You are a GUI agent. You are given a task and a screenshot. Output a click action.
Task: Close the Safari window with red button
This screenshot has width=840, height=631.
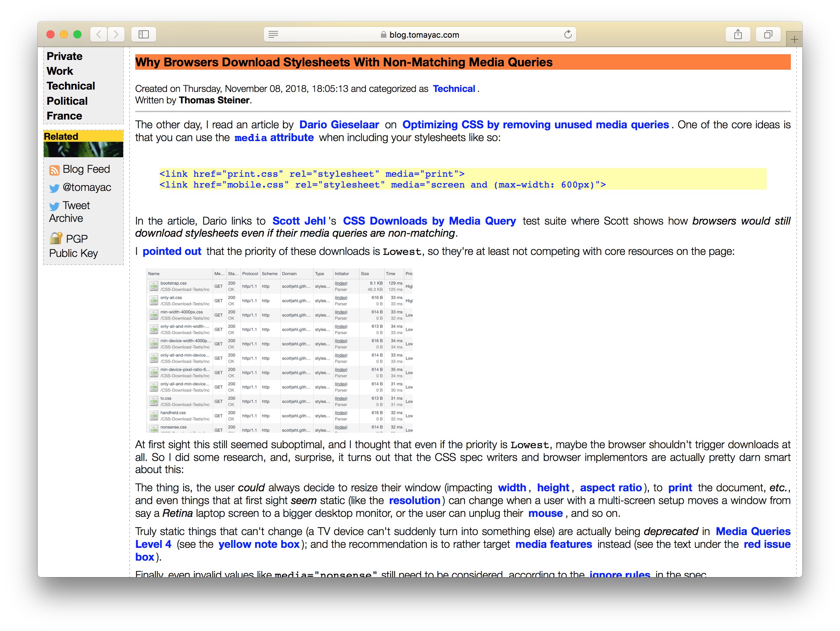tap(50, 35)
